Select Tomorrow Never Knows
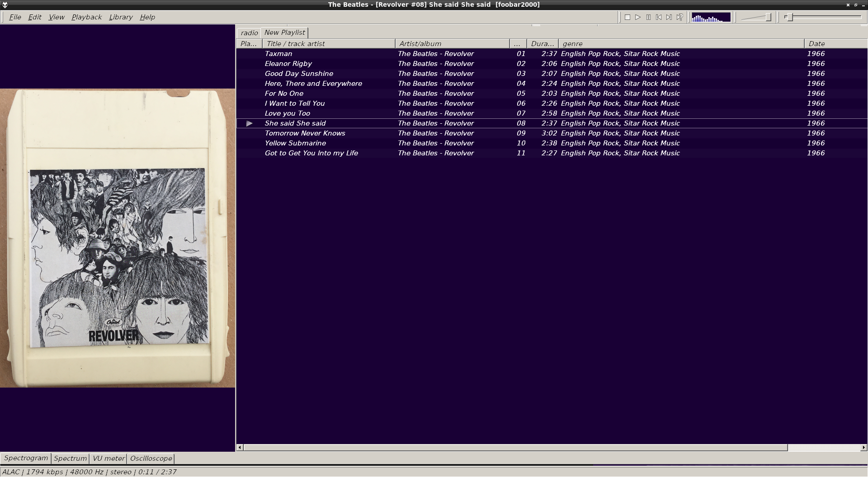This screenshot has height=477, width=868. tap(552, 133)
